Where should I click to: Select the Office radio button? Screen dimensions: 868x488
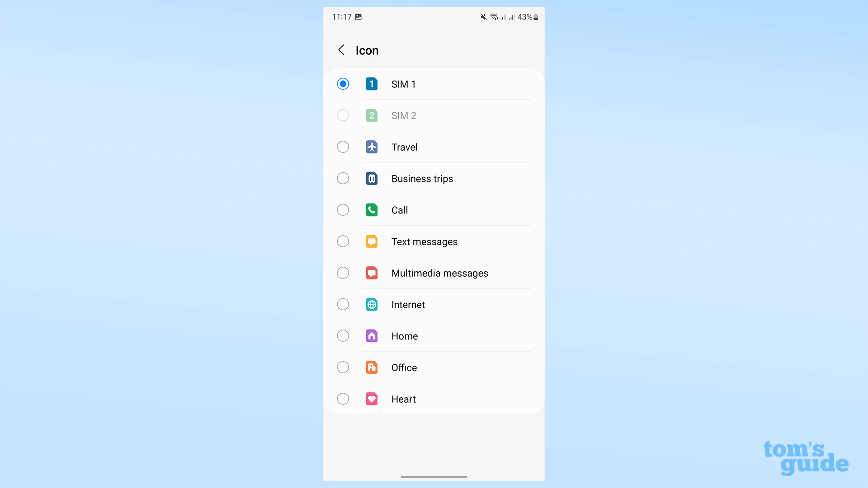[343, 367]
